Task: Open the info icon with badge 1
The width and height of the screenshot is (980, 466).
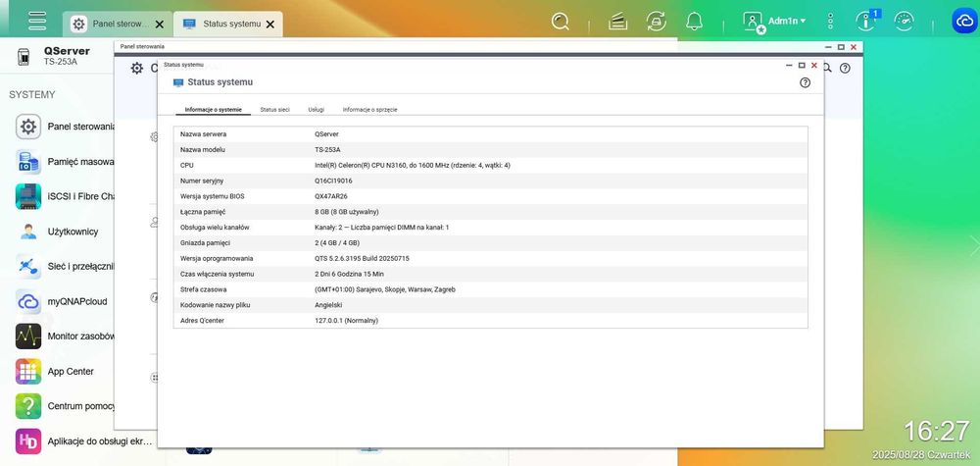Action: pyautogui.click(x=866, y=21)
